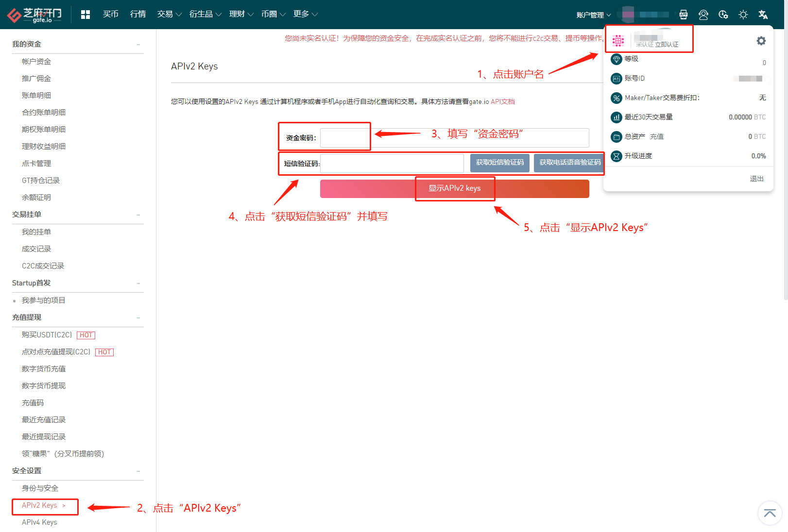Select APIv2 Keys in the sidebar

pos(40,506)
